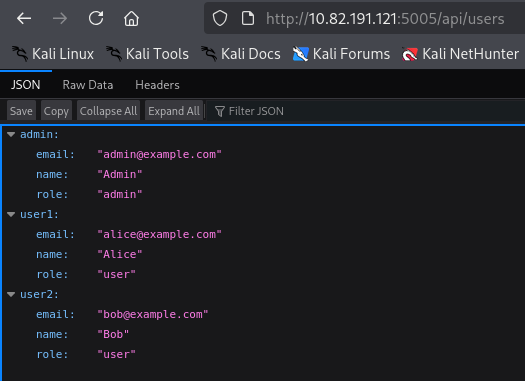The width and height of the screenshot is (525, 381).
Task: Click the Kali Forums bookmark icon
Action: click(300, 54)
